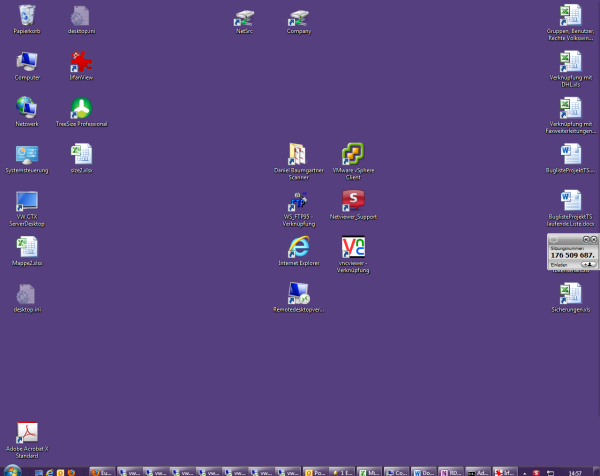The height and width of the screenshot is (476, 600).
Task: Open the Netzwerk icon
Action: coord(27,112)
